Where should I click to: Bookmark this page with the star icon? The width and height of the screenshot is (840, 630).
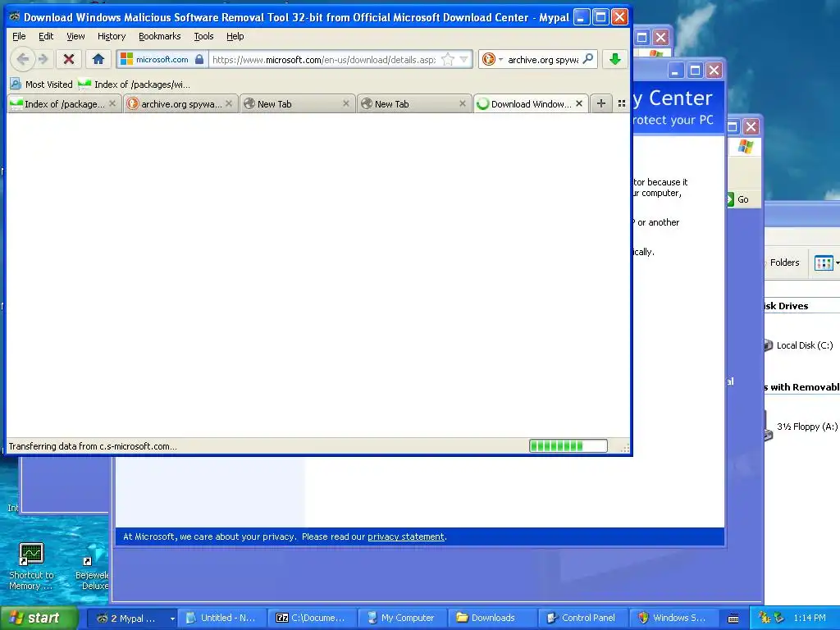(x=447, y=59)
